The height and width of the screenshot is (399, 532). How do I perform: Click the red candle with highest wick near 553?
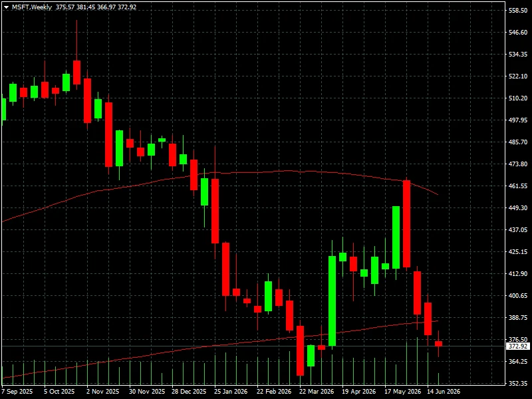76,72
